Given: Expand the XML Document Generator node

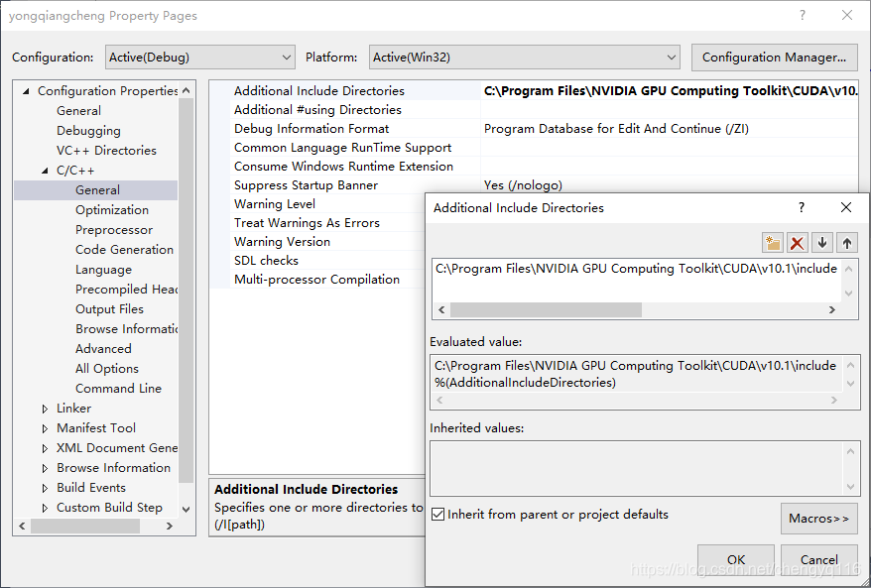Looking at the screenshot, I should click(x=45, y=448).
